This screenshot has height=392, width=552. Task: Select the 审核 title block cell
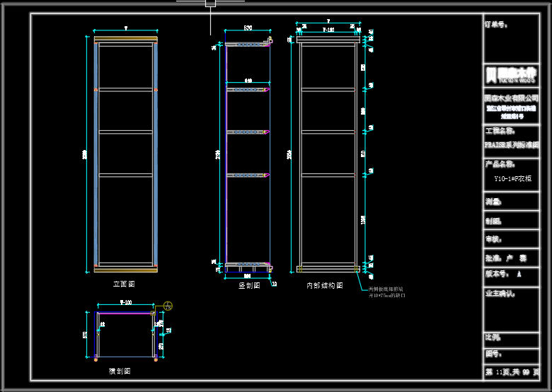pos(511,239)
